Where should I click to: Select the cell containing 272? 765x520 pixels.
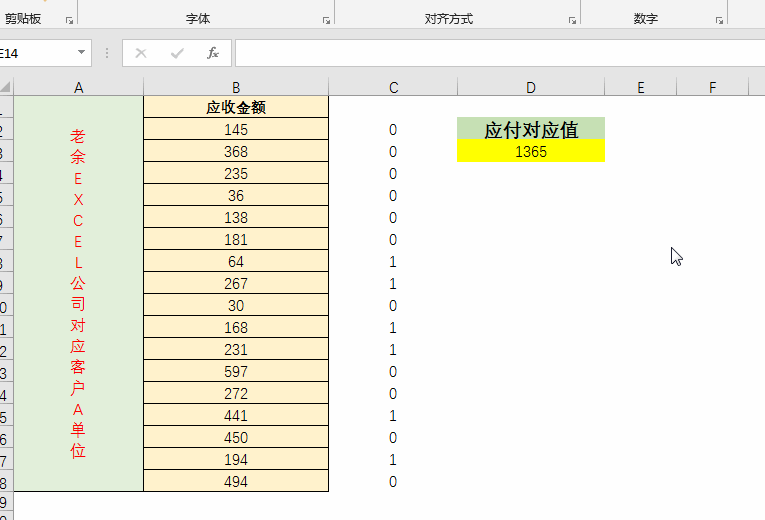236,393
